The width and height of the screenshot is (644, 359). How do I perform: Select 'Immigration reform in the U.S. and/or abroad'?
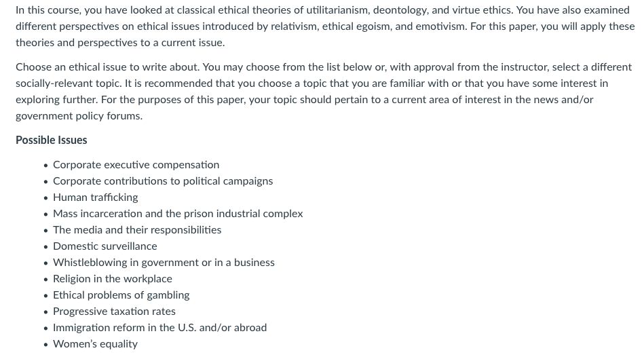(159, 328)
